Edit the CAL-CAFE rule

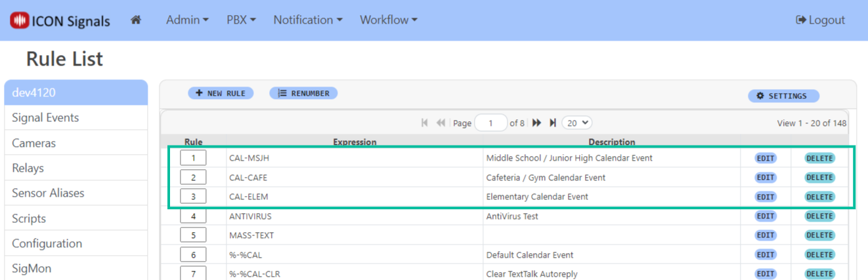tap(766, 177)
